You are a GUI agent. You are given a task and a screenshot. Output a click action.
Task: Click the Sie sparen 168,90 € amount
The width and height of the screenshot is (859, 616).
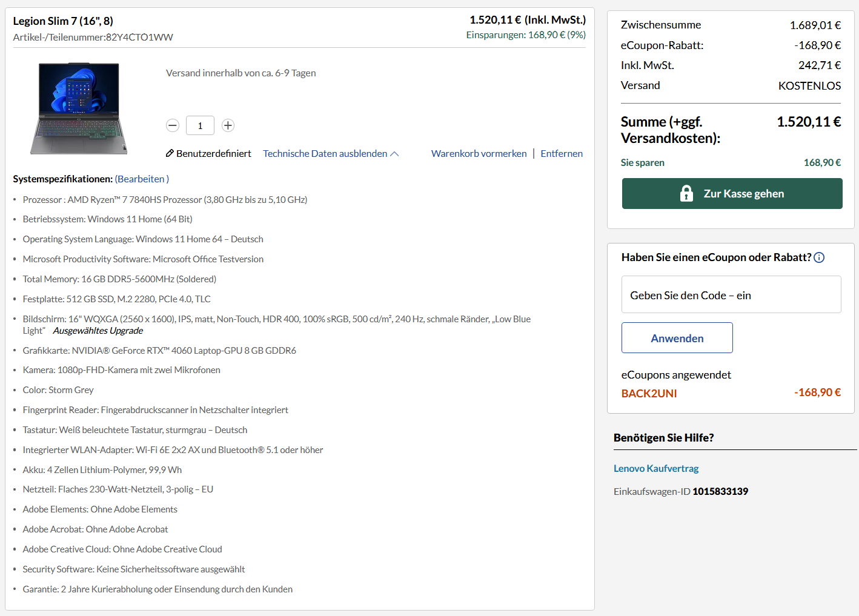pos(822,162)
